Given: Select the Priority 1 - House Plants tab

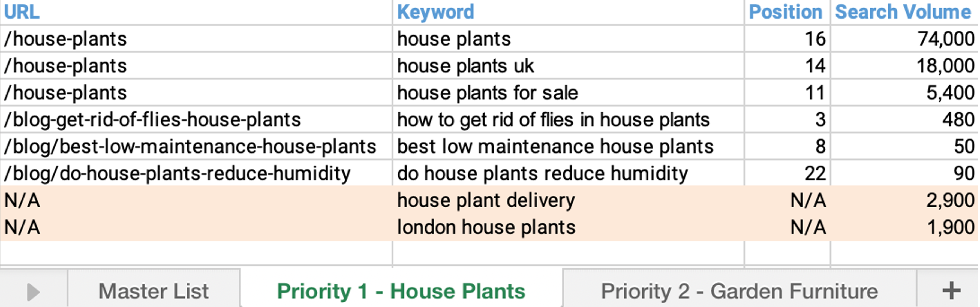Looking at the screenshot, I should (401, 291).
